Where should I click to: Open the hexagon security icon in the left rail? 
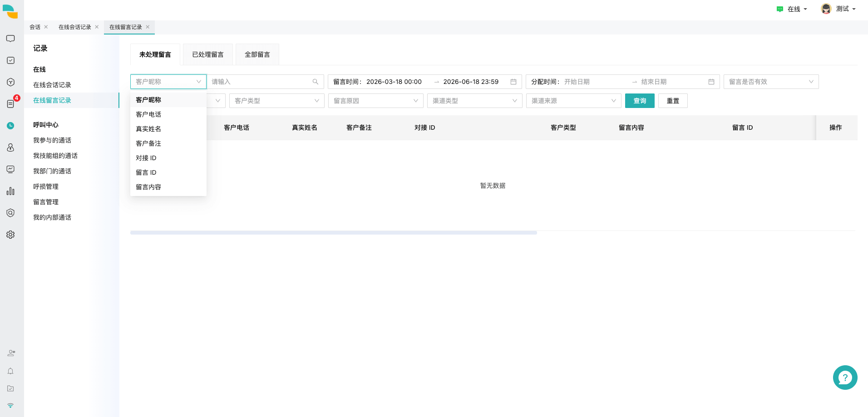pyautogui.click(x=10, y=213)
